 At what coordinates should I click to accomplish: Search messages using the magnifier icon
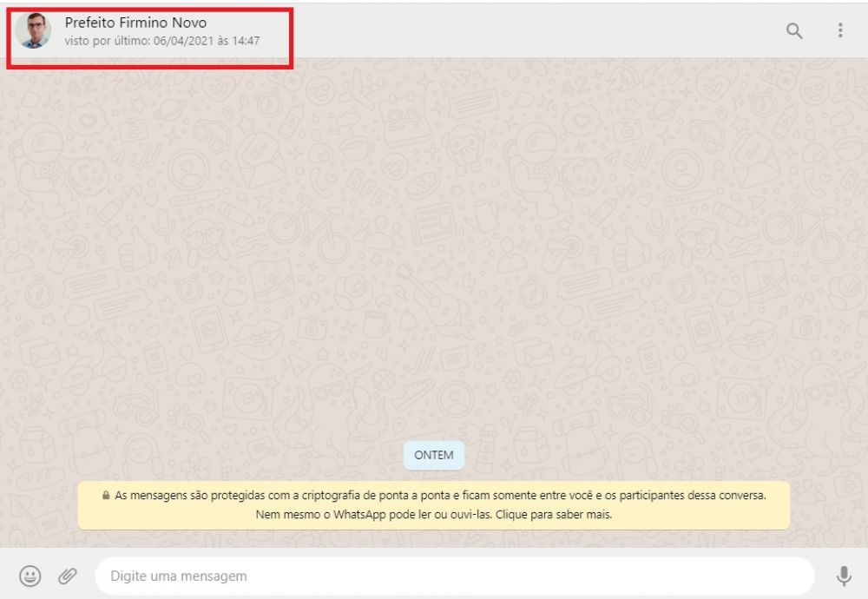[794, 30]
